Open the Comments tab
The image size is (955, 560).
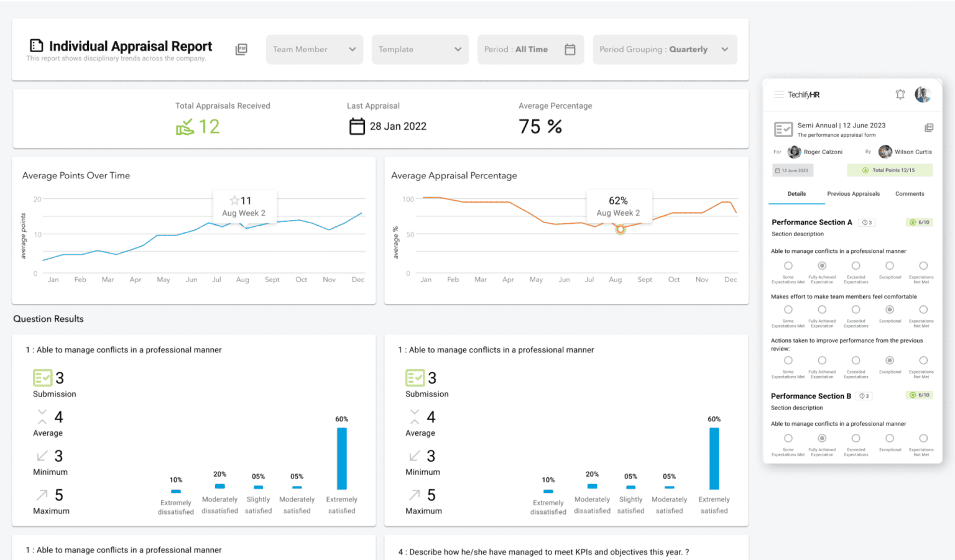point(910,193)
